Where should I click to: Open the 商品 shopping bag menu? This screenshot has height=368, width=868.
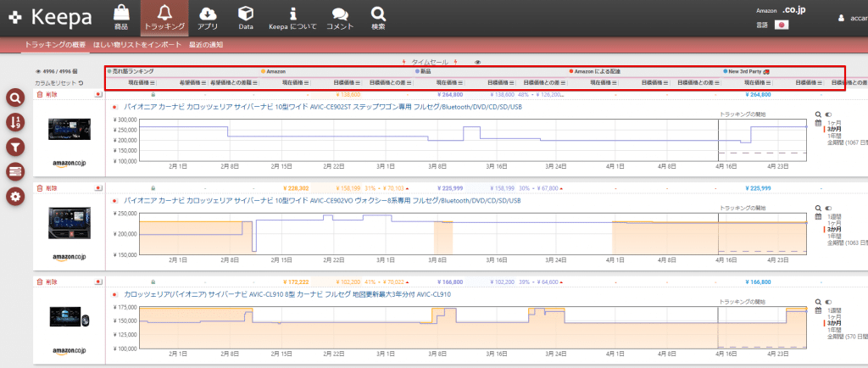pos(121,18)
